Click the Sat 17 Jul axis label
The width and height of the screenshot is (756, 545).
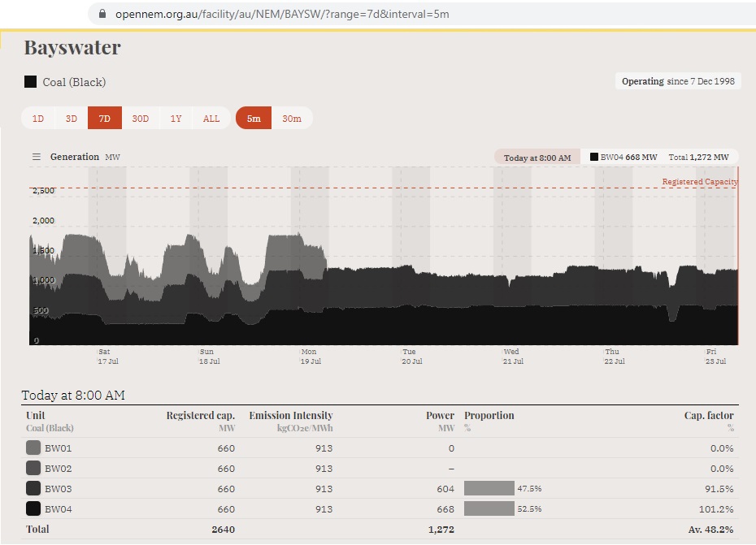point(108,357)
